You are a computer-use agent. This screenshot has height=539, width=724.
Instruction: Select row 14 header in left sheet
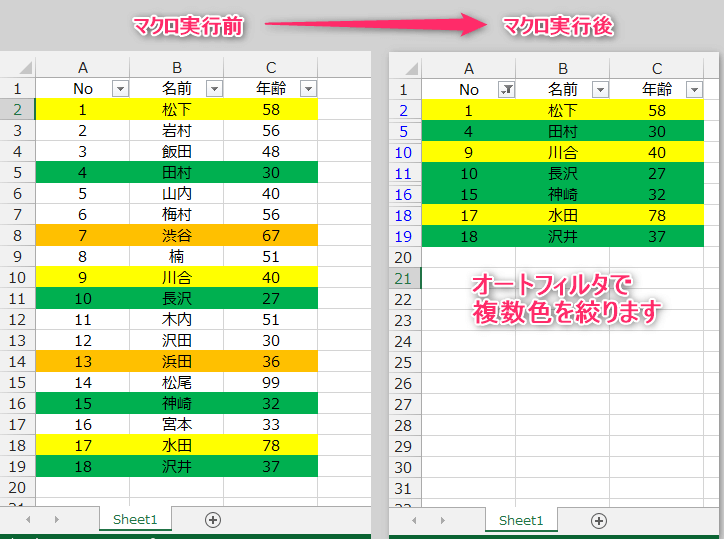[x=18, y=361]
